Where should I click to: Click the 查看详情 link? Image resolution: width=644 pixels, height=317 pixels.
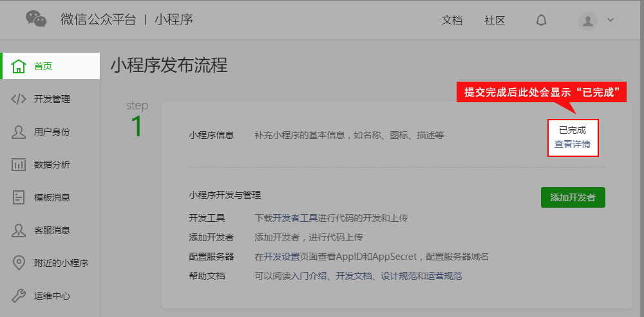[573, 145]
